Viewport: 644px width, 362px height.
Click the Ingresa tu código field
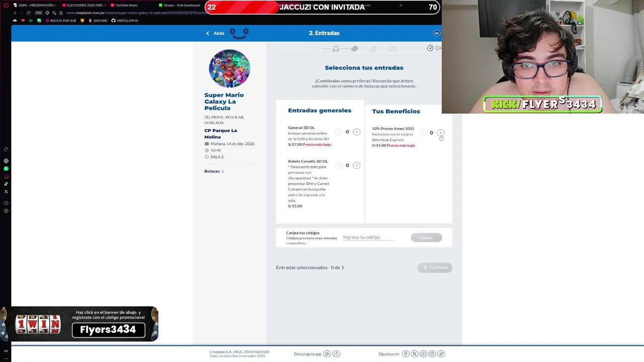368,237
